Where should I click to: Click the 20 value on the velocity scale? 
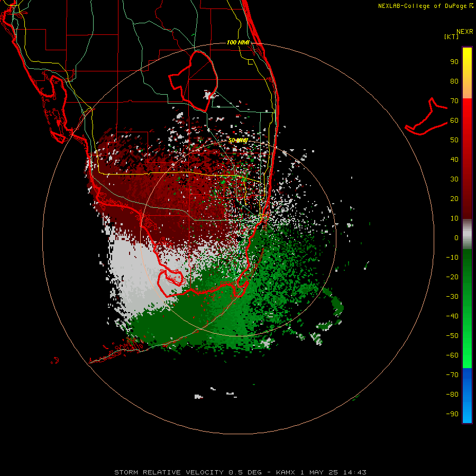click(454, 199)
